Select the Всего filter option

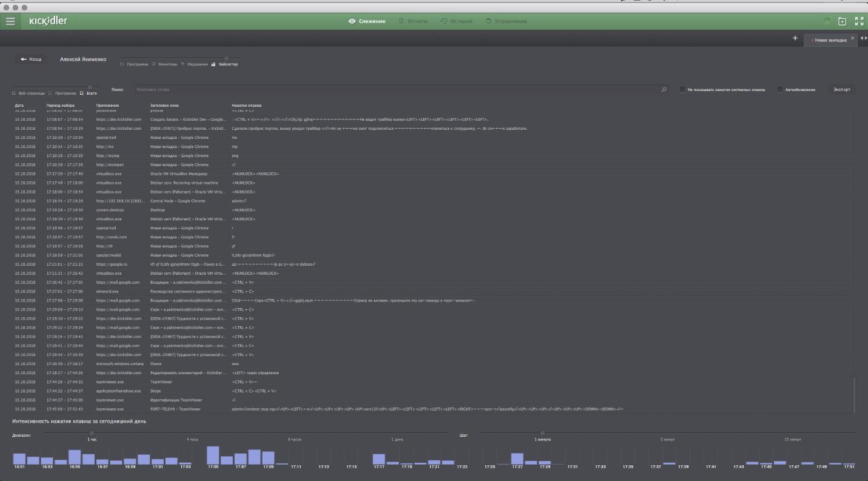coord(88,93)
